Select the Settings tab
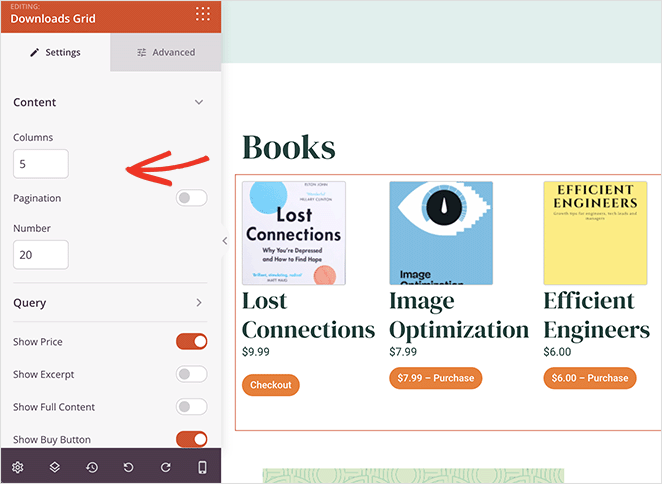662x484 pixels. [x=55, y=52]
